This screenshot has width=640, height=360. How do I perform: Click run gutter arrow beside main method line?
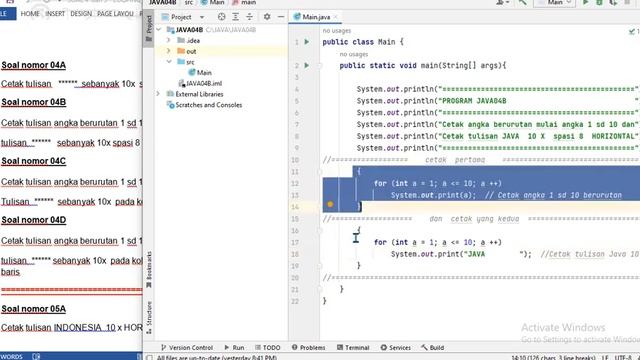pyautogui.click(x=307, y=65)
